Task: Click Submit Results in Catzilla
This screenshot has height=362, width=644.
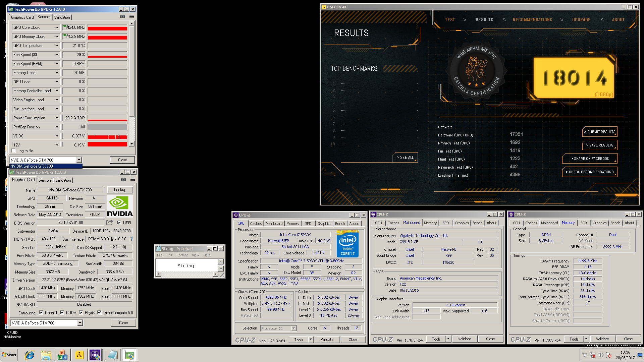Action: (x=600, y=132)
